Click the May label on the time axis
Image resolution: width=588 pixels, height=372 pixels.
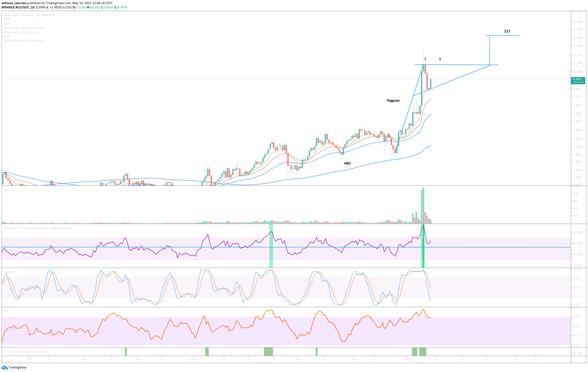[407, 359]
